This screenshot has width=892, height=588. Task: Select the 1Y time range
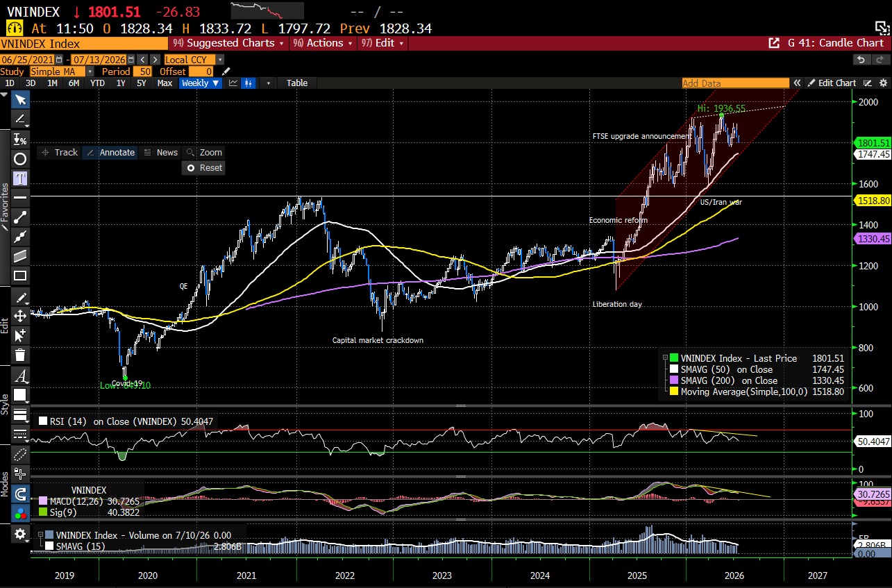[x=121, y=83]
